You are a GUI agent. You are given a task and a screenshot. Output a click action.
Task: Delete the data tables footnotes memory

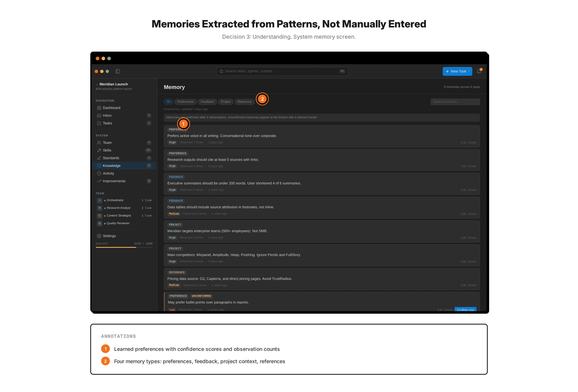click(472, 214)
